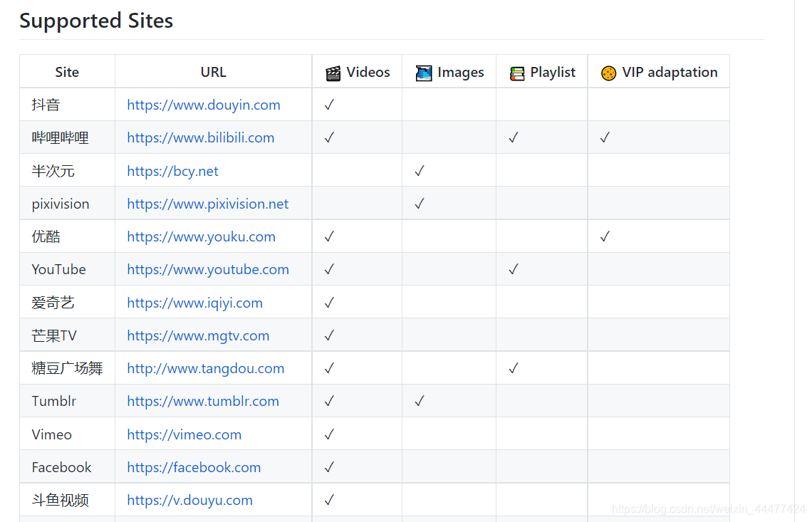This screenshot has height=522, width=812.
Task: Click the bilibili VIP adaptation checkmark
Action: pos(605,137)
